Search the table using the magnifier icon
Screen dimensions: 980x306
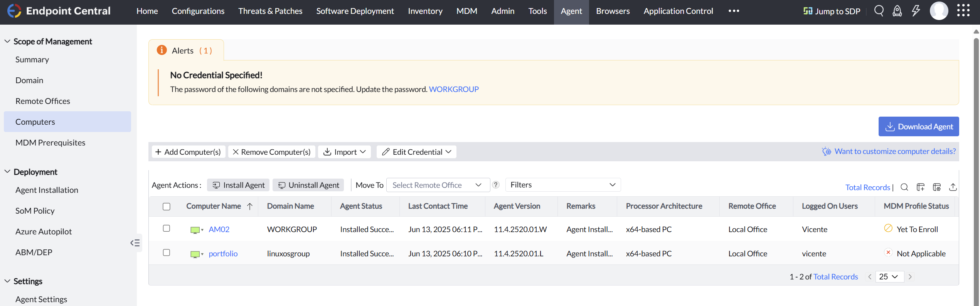tap(904, 187)
